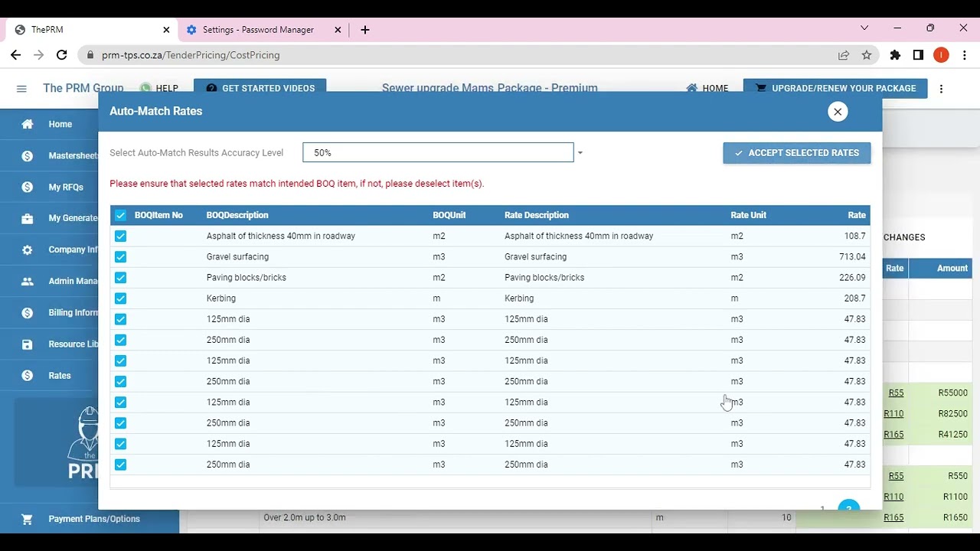980x551 pixels.
Task: Open the hamburger menu icon
Action: (x=21, y=89)
